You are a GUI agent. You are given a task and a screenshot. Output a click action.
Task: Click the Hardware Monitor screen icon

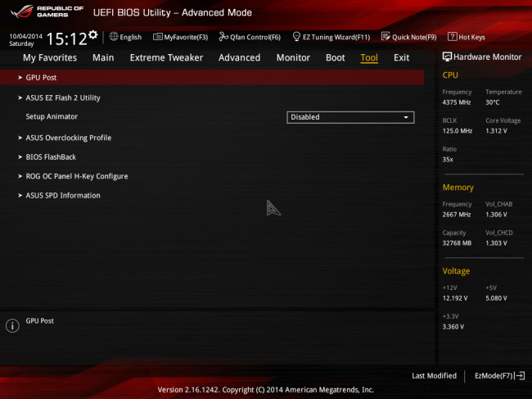(x=447, y=57)
